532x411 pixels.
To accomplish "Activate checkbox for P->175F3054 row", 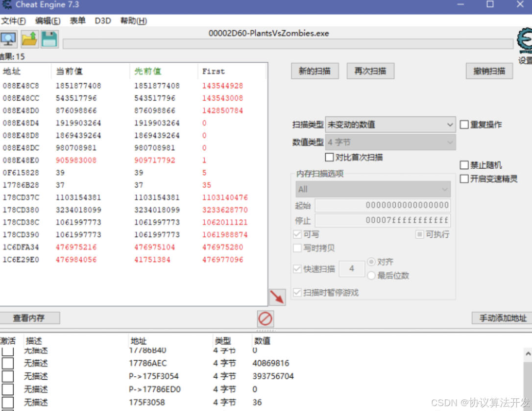I will click(x=8, y=376).
